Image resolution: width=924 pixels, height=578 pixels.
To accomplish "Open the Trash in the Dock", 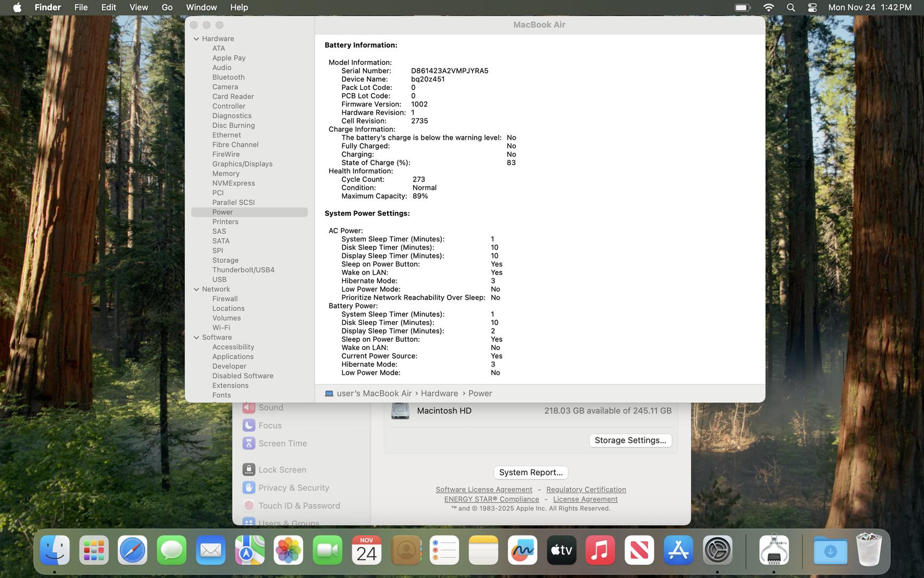I will click(x=869, y=550).
